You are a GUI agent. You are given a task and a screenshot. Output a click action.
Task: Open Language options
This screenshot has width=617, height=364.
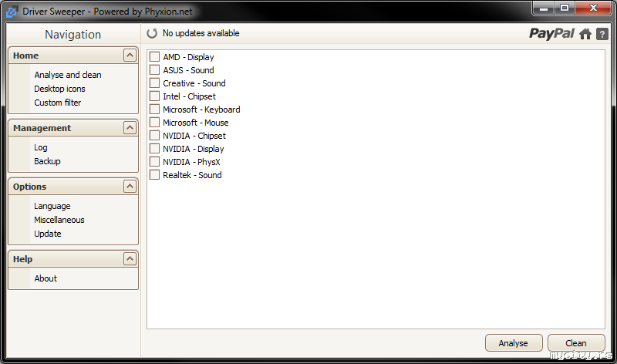[x=52, y=206]
